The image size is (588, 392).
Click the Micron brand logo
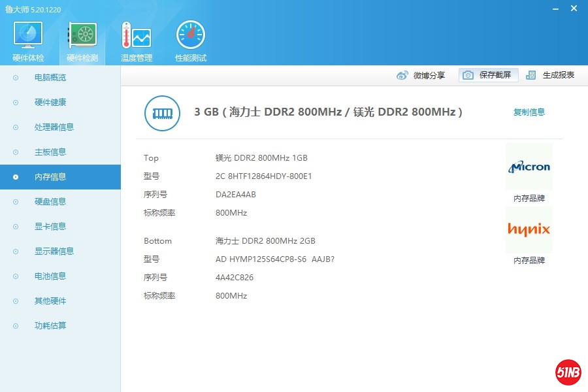tap(529, 167)
